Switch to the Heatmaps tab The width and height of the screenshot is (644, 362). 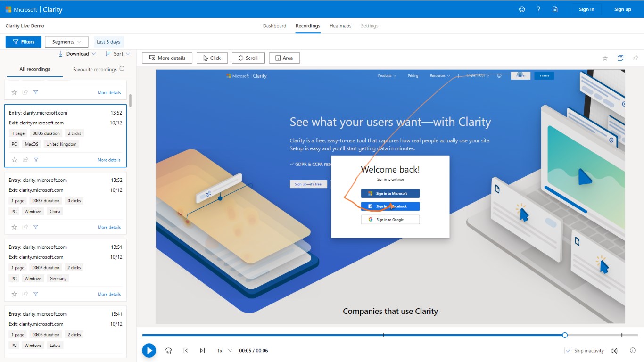340,26
